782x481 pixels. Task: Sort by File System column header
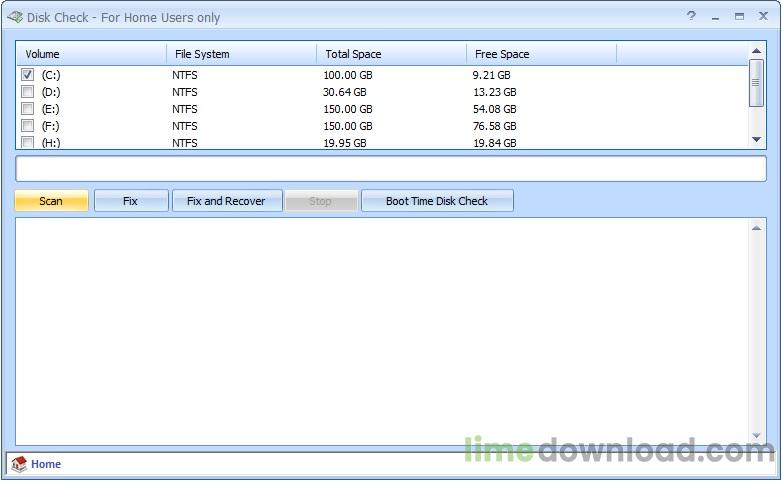[240, 54]
